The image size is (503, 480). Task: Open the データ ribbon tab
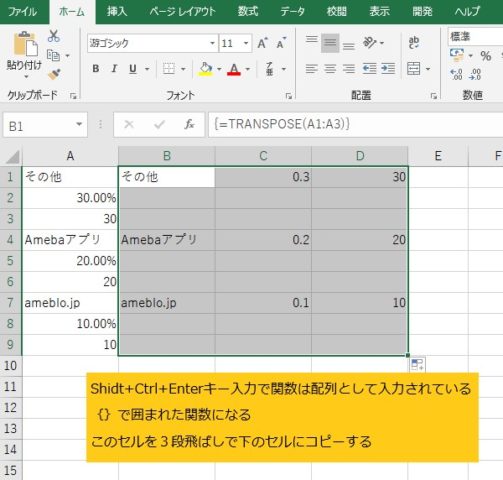(x=292, y=12)
